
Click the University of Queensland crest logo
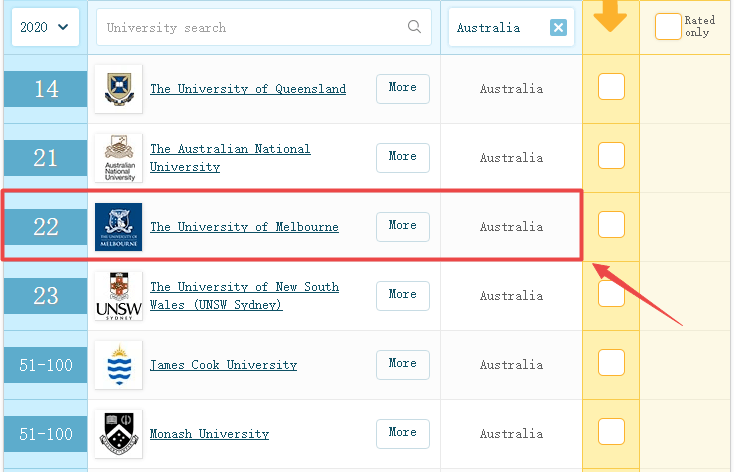119,89
